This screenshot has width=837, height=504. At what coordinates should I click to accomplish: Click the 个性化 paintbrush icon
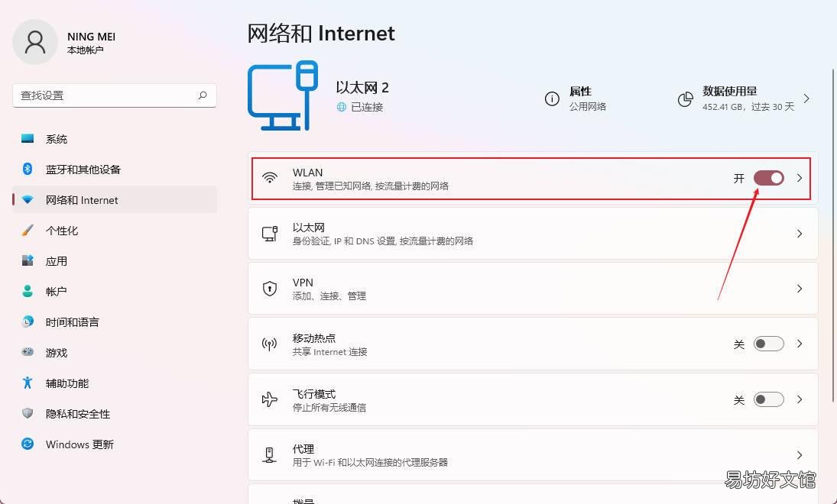[x=28, y=231]
